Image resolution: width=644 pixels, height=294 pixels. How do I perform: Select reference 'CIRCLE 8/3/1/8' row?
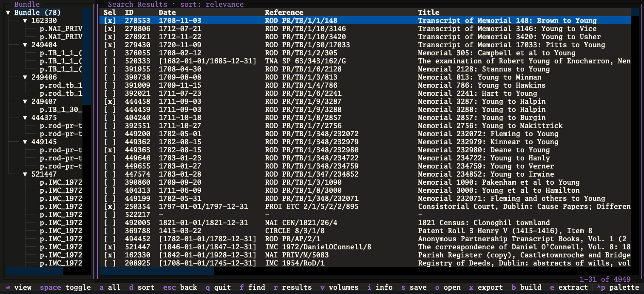click(365, 231)
